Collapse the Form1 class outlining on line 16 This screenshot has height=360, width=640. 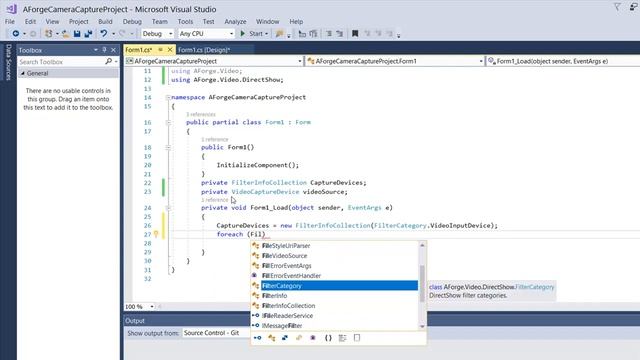tap(168, 122)
